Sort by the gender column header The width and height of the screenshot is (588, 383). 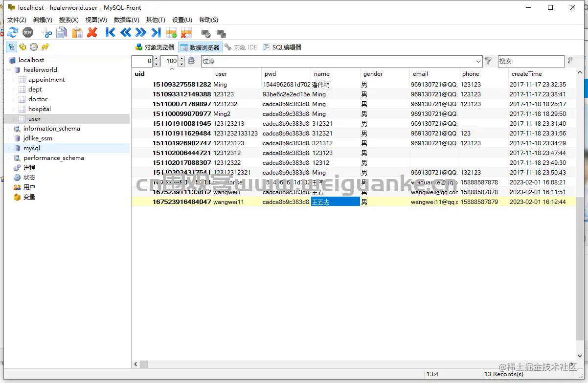[x=384, y=74]
